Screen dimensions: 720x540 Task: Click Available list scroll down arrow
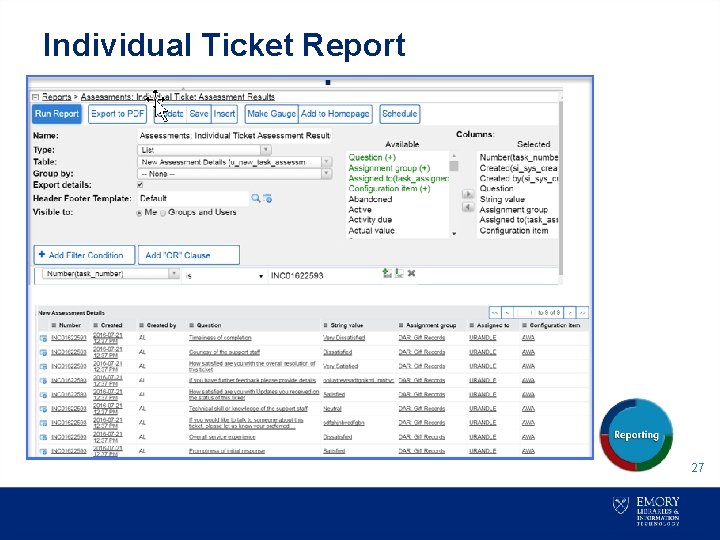(x=454, y=234)
